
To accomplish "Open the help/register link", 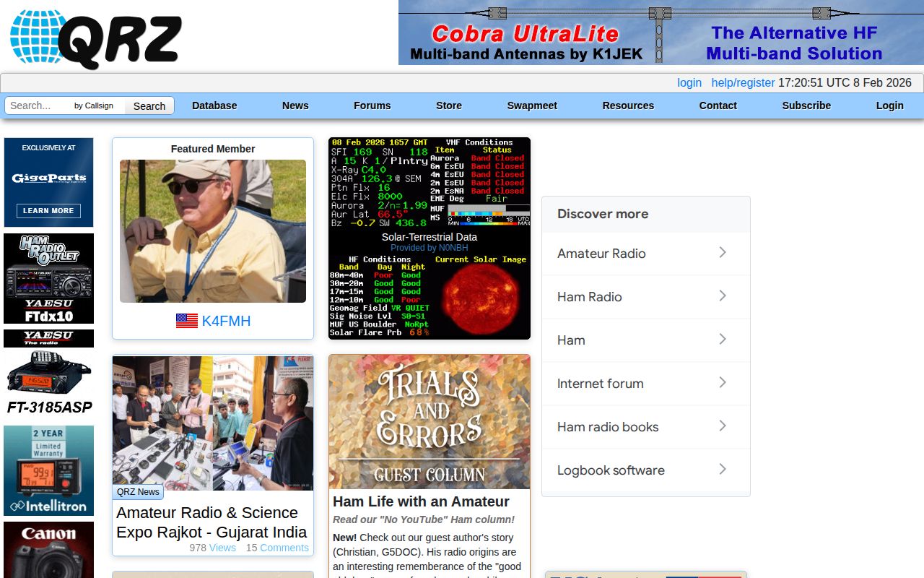I will (744, 82).
